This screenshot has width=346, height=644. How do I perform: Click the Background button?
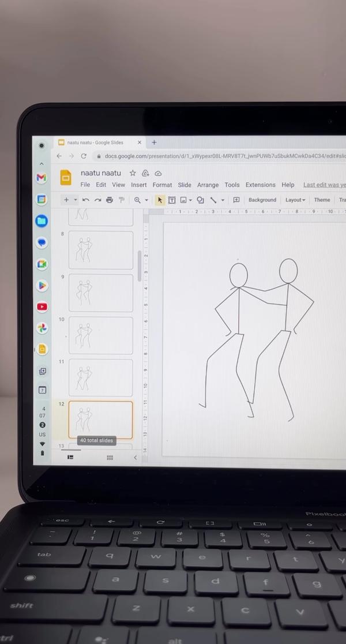(262, 200)
